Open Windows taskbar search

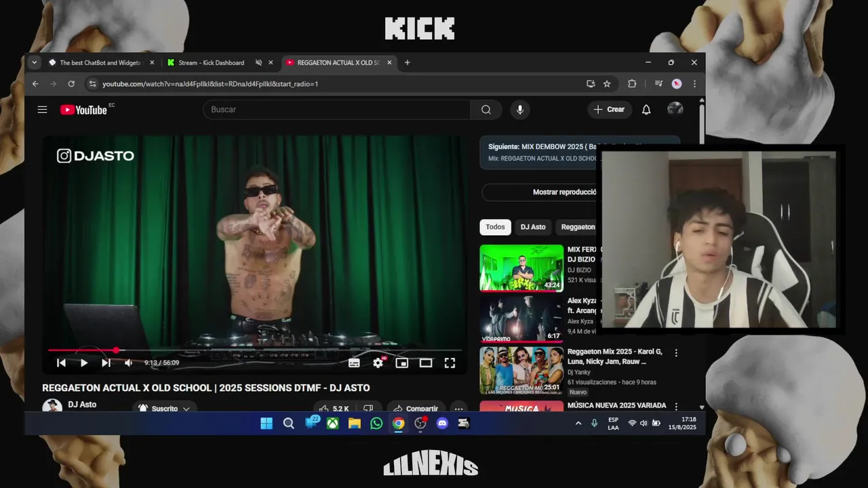point(288,424)
